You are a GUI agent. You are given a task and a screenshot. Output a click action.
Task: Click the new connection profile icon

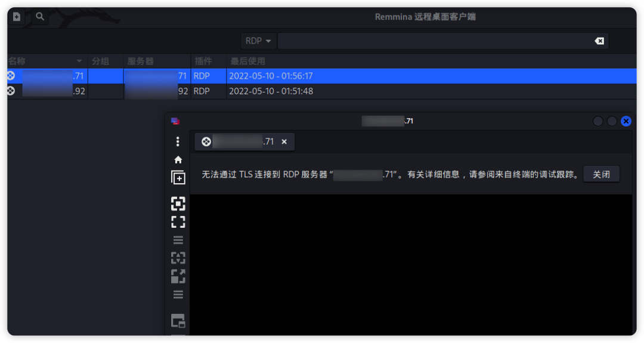point(17,17)
